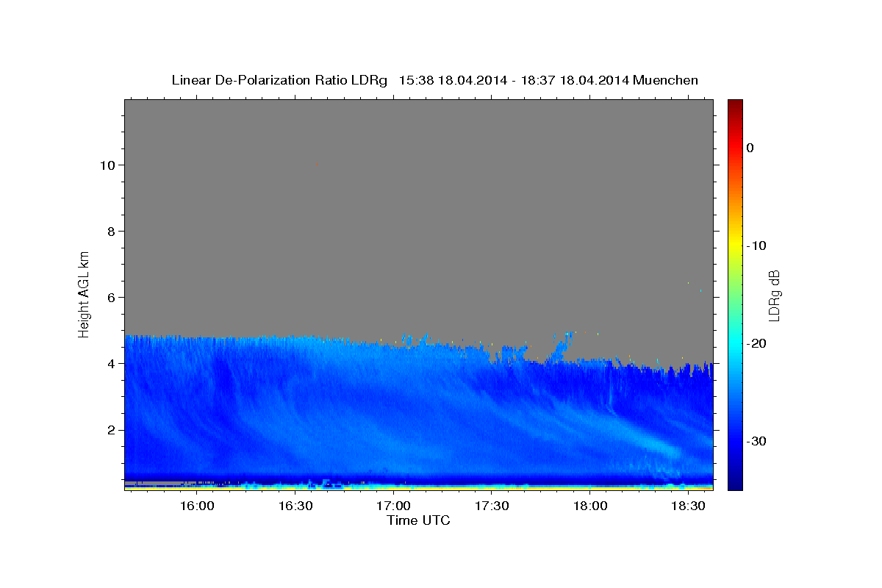Select the "Height AGL km" y-axis label
The width and height of the screenshot is (882, 588).
coord(84,294)
